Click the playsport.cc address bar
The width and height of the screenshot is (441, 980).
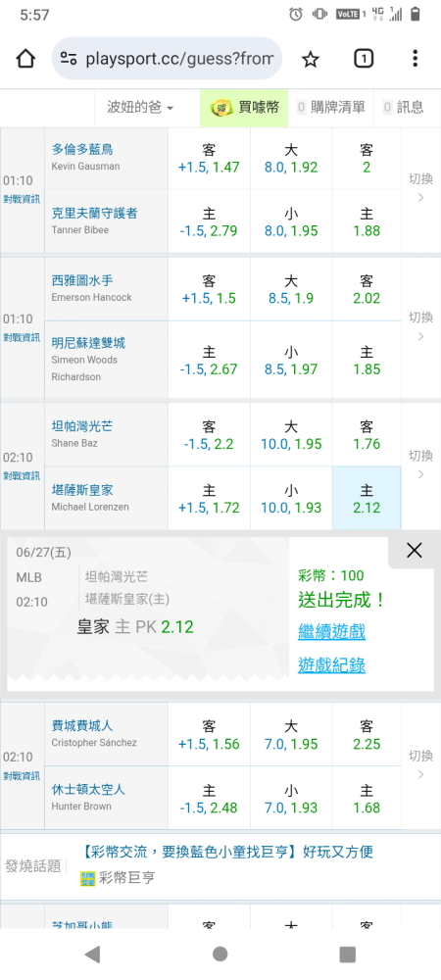167,59
